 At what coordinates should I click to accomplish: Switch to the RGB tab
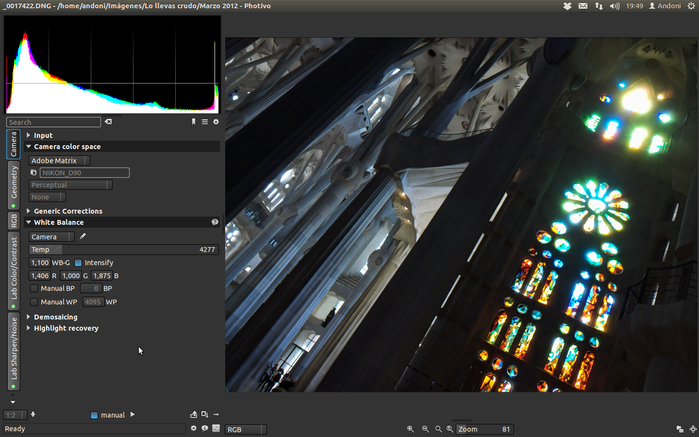13,220
